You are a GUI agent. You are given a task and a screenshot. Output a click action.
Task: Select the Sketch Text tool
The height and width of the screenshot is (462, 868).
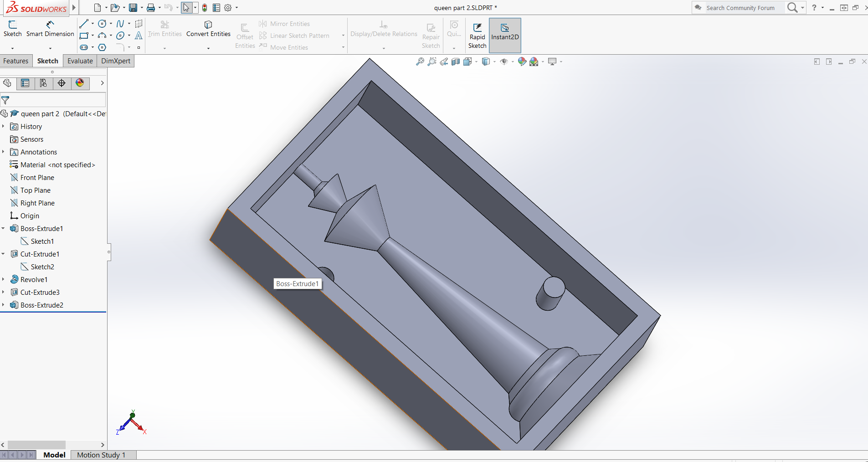tap(139, 36)
